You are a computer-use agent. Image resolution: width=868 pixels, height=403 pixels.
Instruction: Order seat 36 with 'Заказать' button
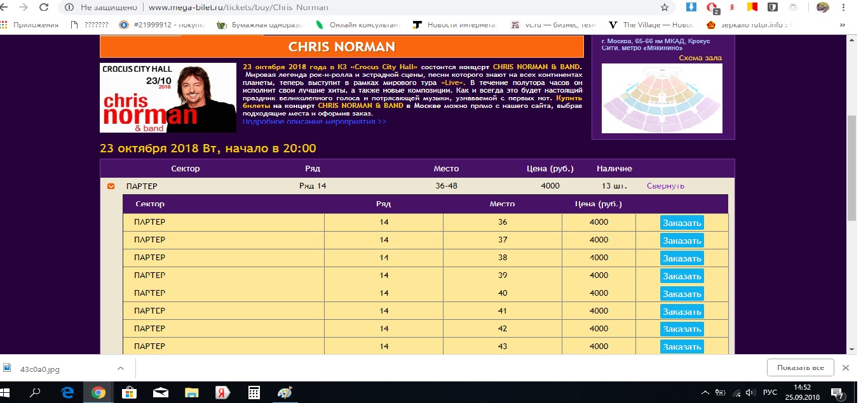[x=682, y=223]
